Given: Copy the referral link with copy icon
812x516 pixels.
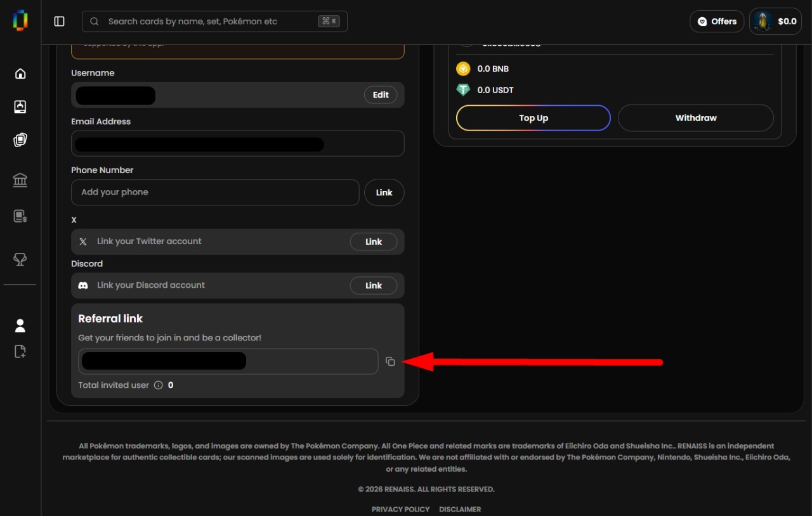Looking at the screenshot, I should click(390, 361).
